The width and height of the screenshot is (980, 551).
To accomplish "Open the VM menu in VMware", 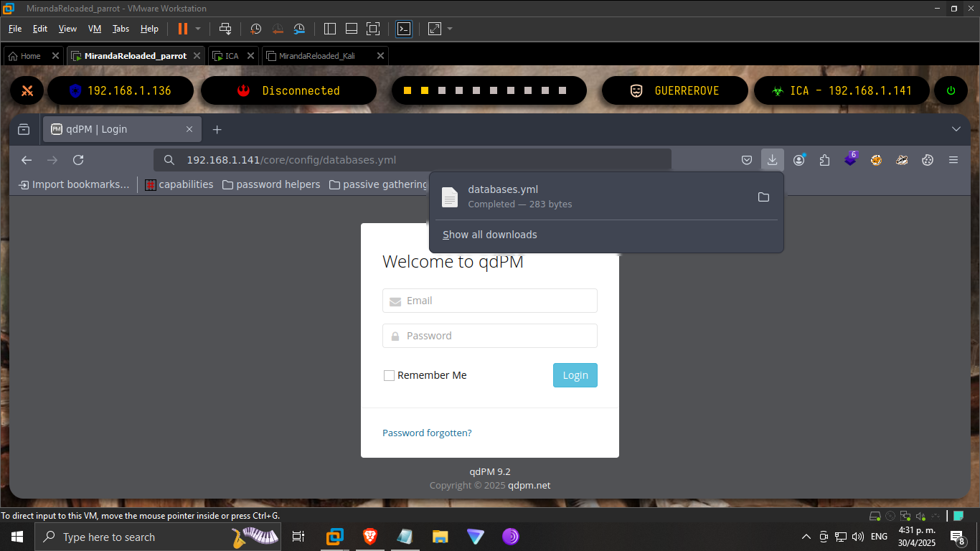I will 95,29.
